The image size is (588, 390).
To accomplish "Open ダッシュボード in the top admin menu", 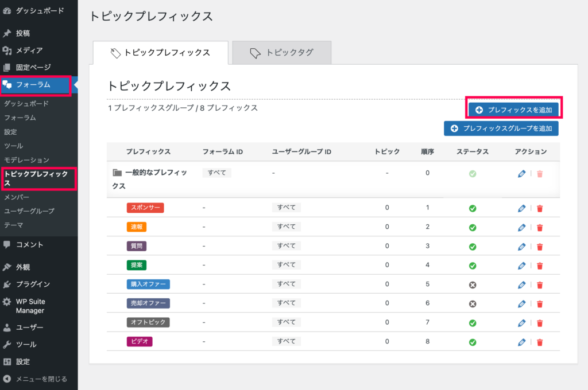I will tap(39, 11).
